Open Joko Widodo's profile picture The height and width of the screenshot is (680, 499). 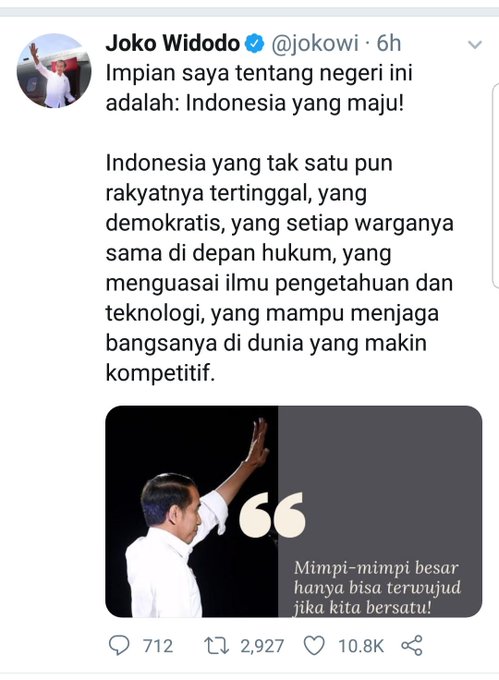54,71
